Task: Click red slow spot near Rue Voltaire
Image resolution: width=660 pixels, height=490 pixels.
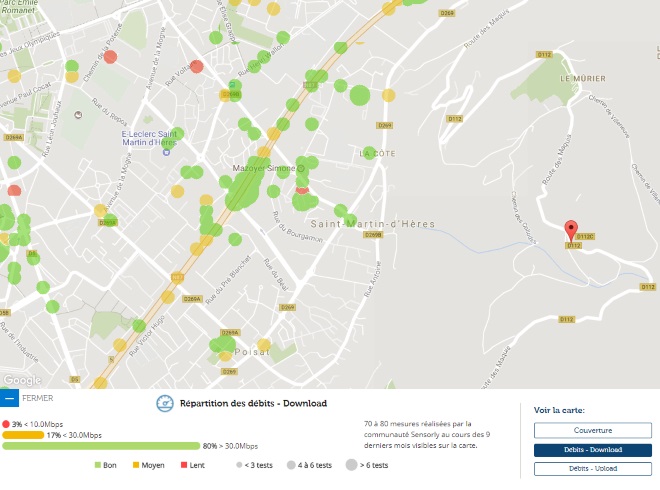Action: 197,67
